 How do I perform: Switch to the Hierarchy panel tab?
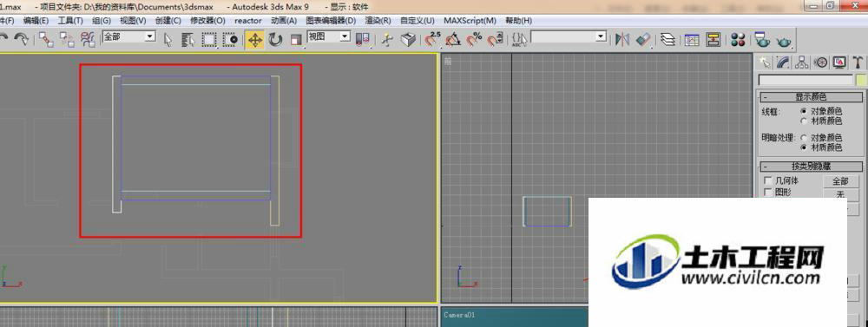[x=801, y=62]
